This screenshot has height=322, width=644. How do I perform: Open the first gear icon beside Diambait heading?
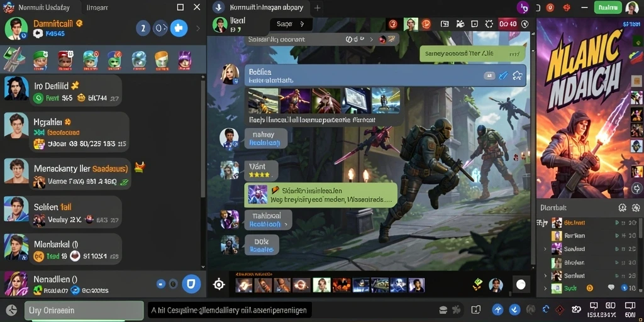622,208
